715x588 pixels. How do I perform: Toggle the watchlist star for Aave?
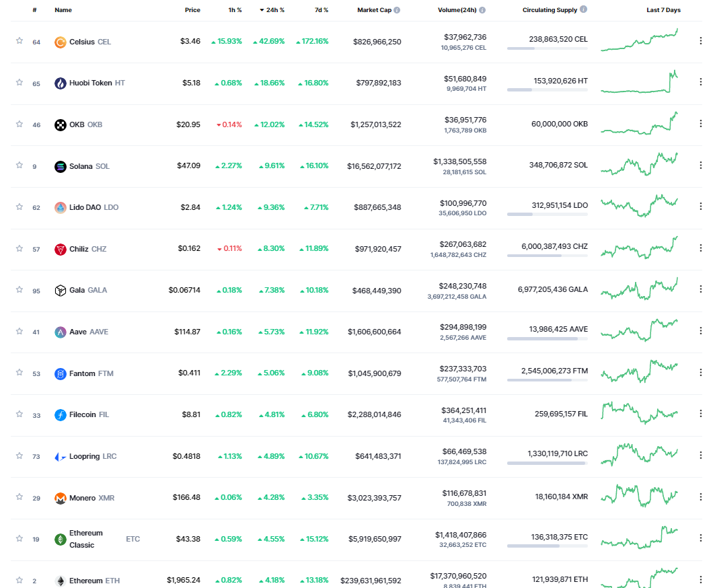pyautogui.click(x=20, y=332)
